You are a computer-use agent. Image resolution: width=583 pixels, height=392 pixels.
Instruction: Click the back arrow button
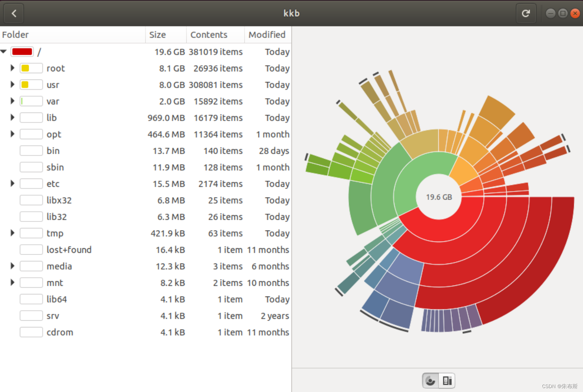[x=14, y=13]
